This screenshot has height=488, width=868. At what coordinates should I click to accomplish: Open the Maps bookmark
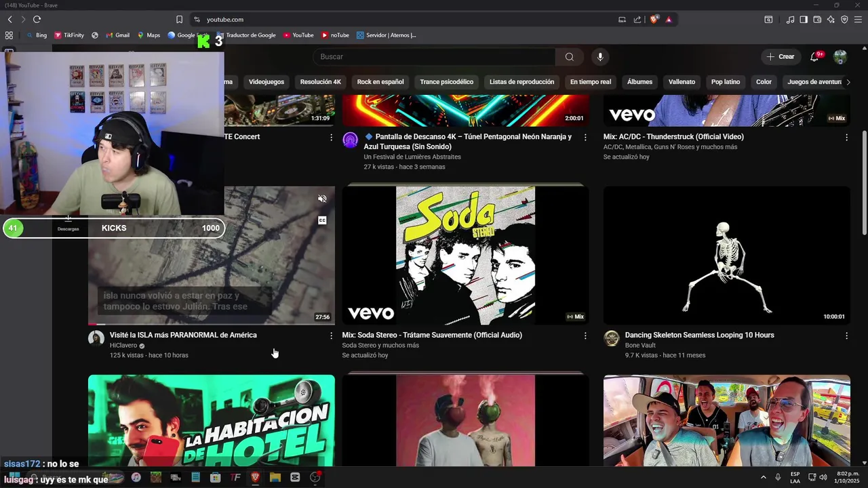(x=149, y=35)
